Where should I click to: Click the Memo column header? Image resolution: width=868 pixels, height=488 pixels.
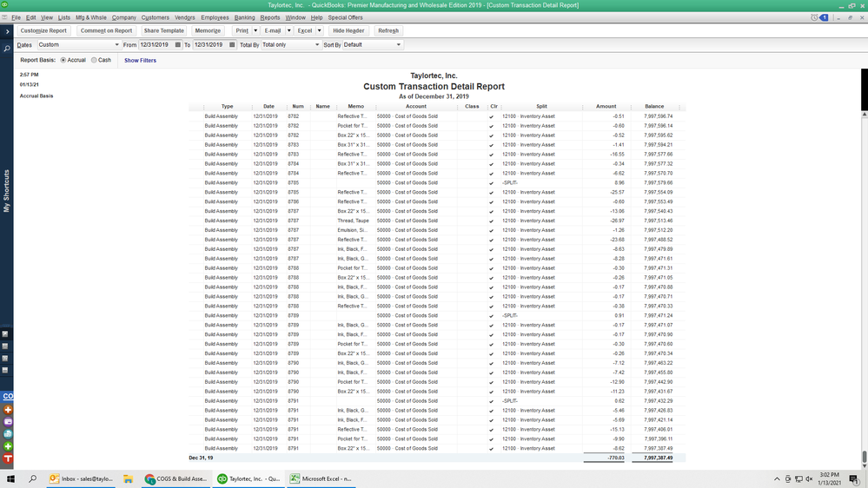click(356, 106)
